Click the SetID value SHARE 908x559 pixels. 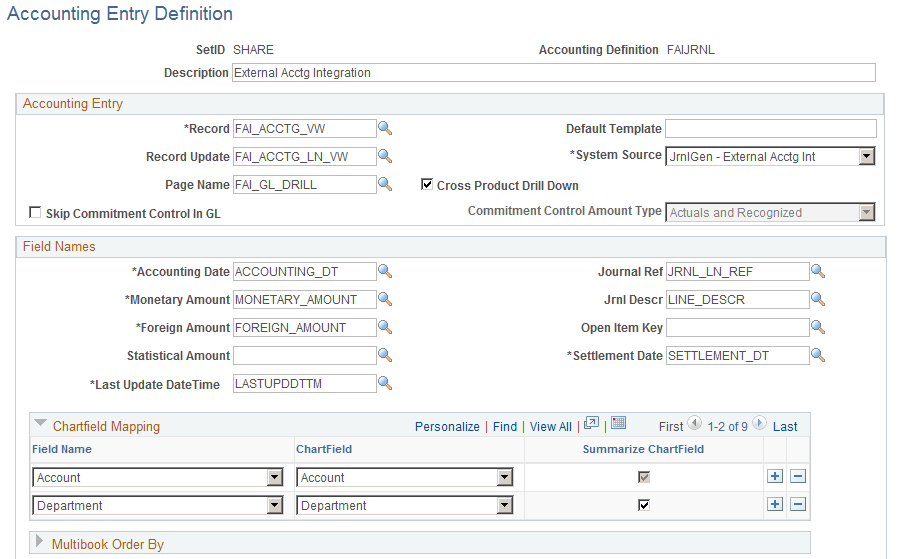tap(253, 50)
